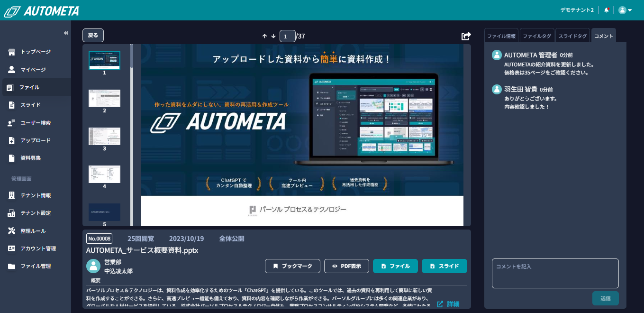This screenshot has height=313, width=644.
Task: Click the 羽生田 智貴 comment avatar
Action: click(x=497, y=89)
